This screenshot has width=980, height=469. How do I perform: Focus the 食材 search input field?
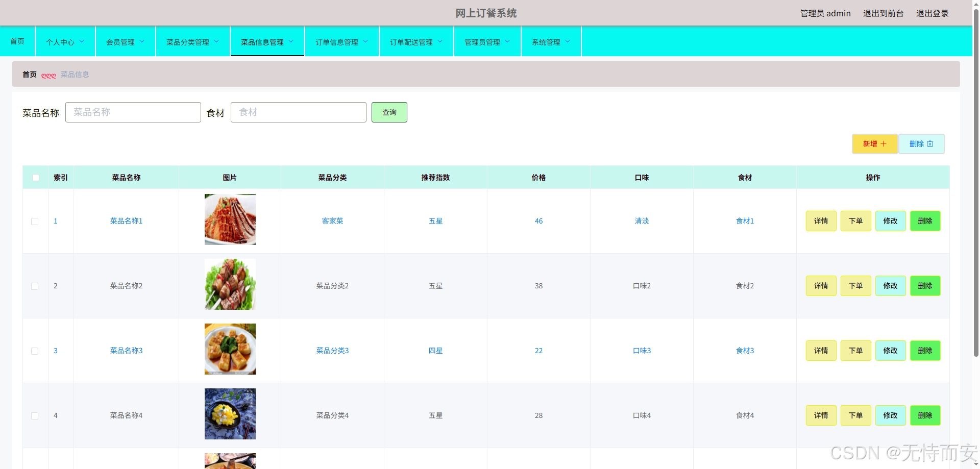pos(299,112)
